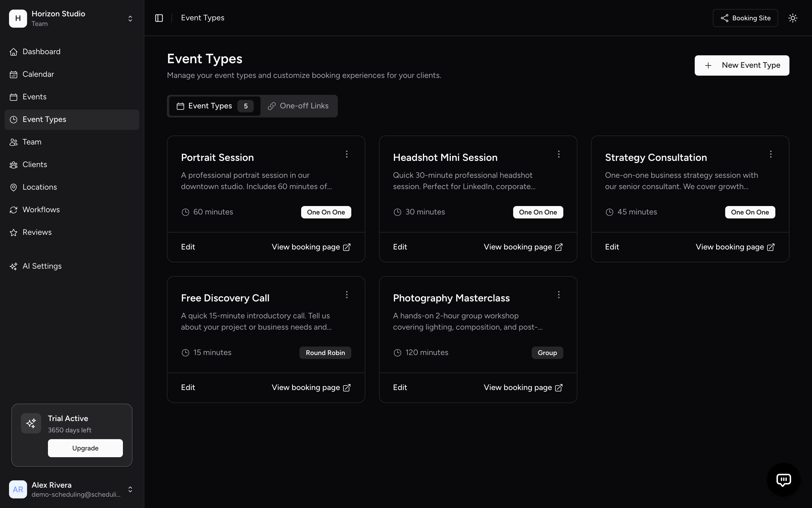812x508 pixels.
Task: Click the 30 minutes duration label
Action: [425, 212]
